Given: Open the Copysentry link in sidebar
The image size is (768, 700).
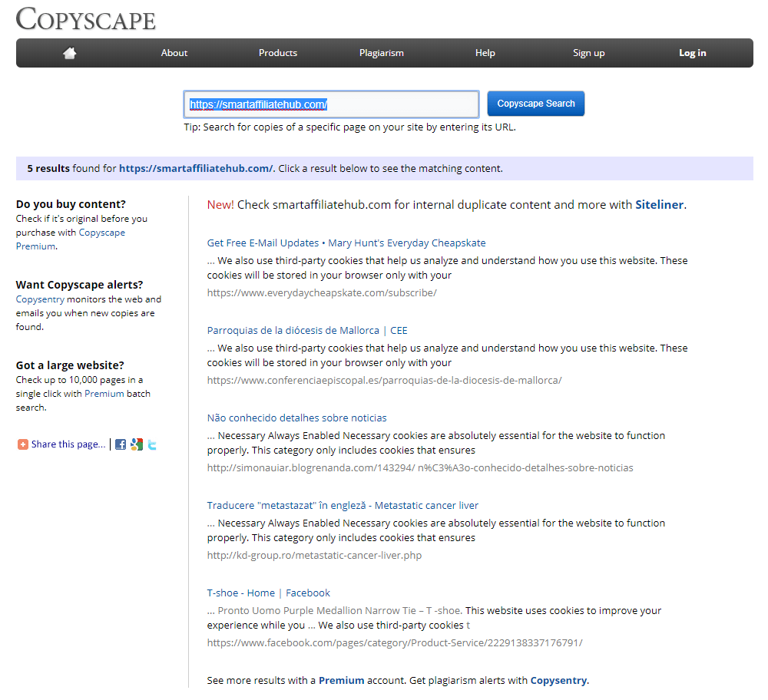Looking at the screenshot, I should [40, 299].
